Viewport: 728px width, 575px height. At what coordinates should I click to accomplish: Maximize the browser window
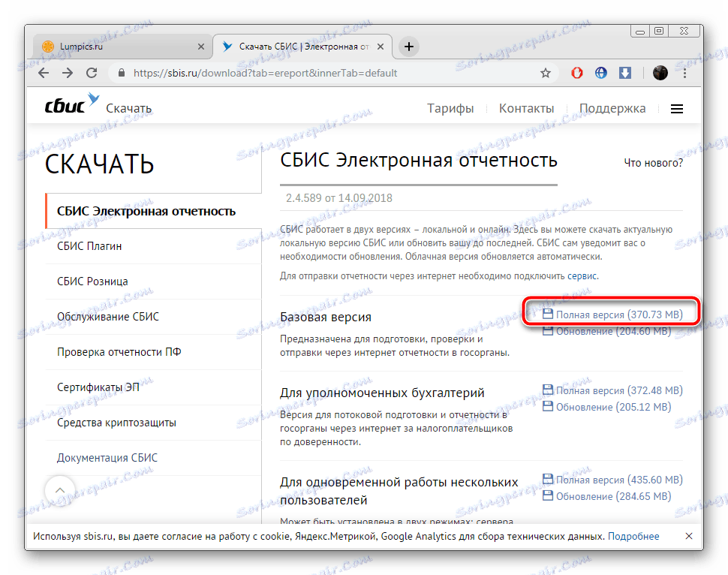pos(659,31)
